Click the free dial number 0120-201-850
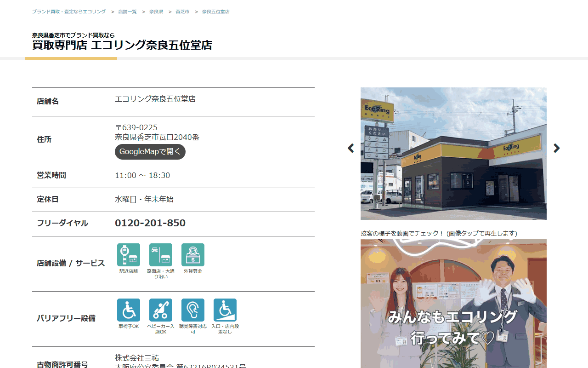This screenshot has height=368, width=588. click(150, 223)
